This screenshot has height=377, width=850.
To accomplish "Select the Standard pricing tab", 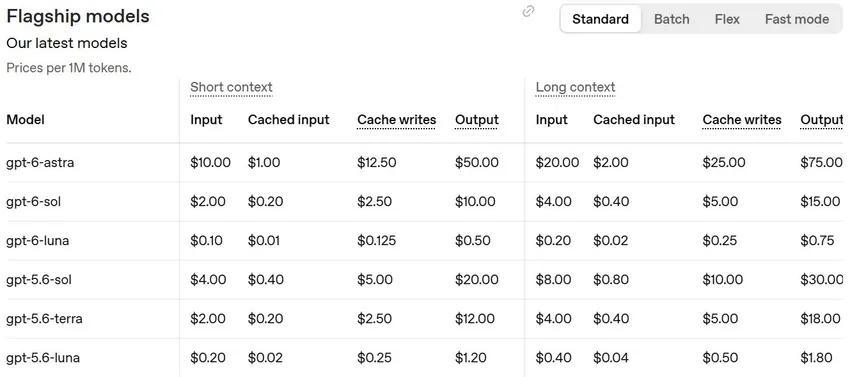I will [601, 20].
